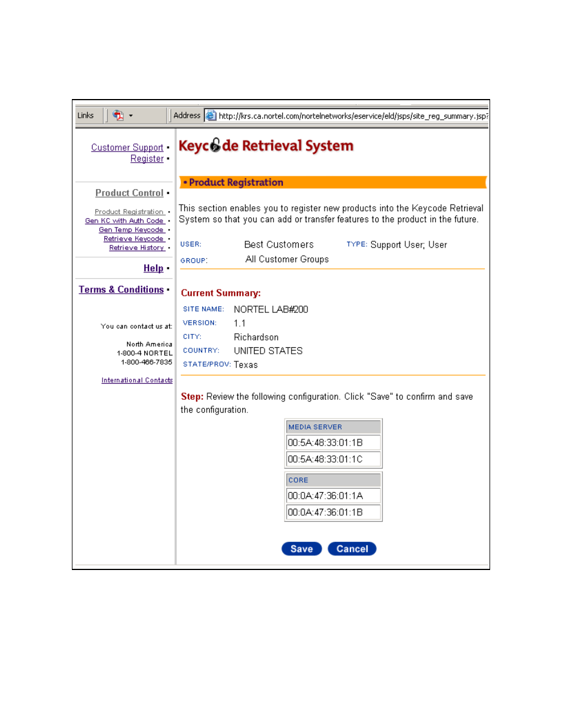Viewport: 562px width, 728px height.
Task: Click the Product Registration orange heading
Action: [x=333, y=183]
